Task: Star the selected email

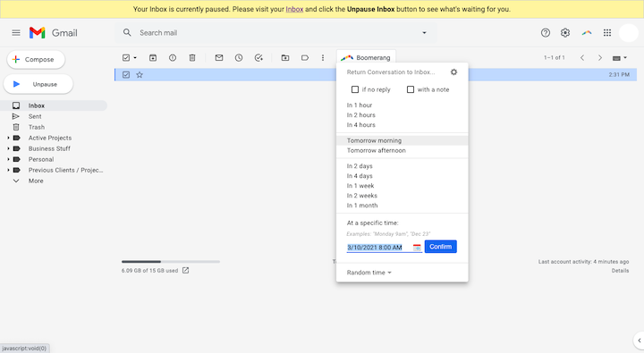Action: pos(140,75)
